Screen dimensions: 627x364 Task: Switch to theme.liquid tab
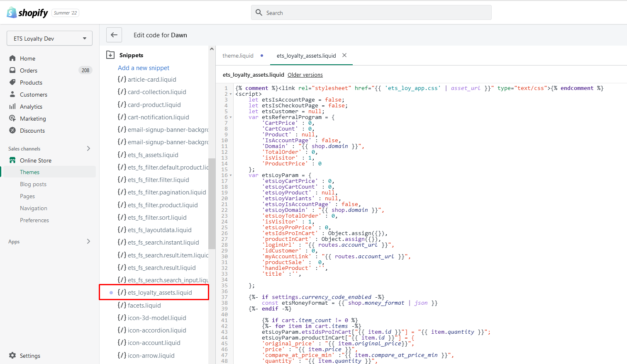(238, 56)
